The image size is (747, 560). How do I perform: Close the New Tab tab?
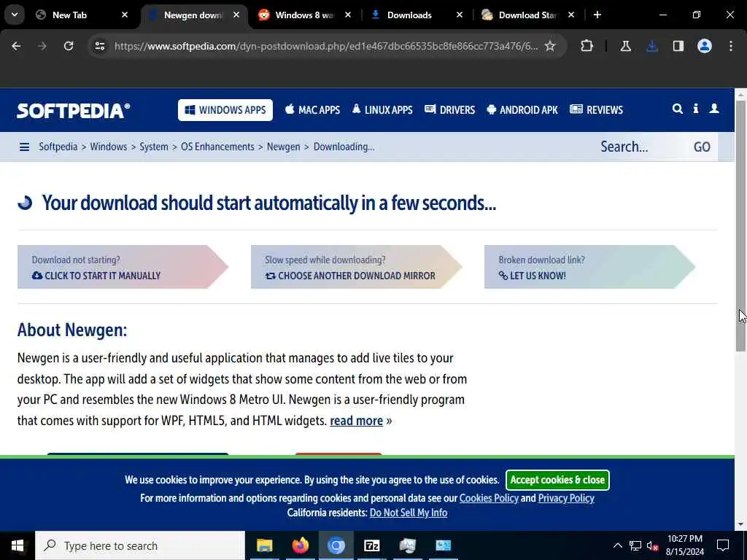point(124,15)
